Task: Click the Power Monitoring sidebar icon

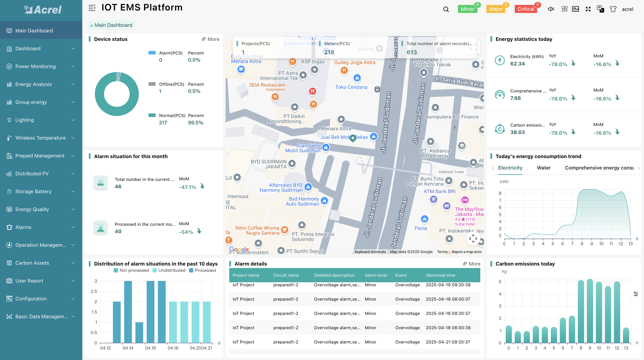Action: pos(9,66)
